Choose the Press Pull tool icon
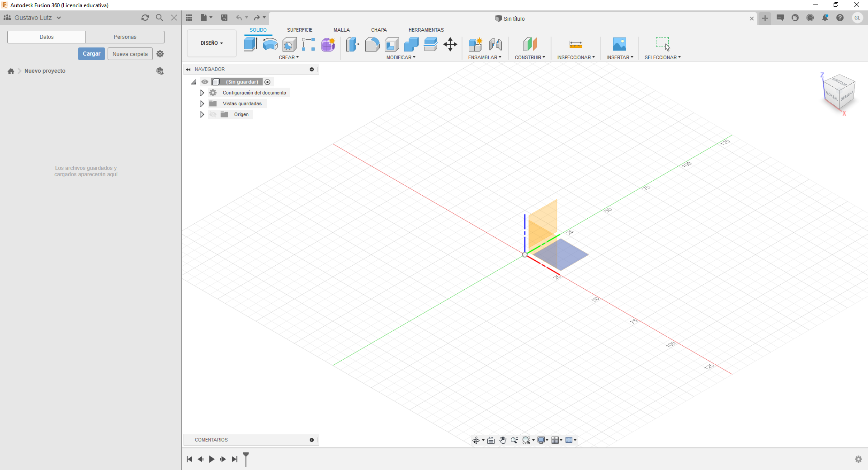Screen dimensions: 868x470 click(x=353, y=44)
